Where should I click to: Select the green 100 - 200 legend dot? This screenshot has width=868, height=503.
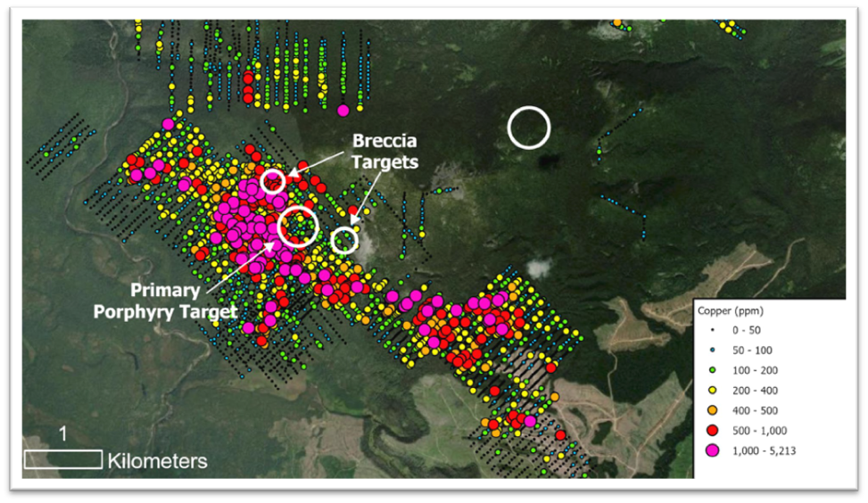pos(712,370)
